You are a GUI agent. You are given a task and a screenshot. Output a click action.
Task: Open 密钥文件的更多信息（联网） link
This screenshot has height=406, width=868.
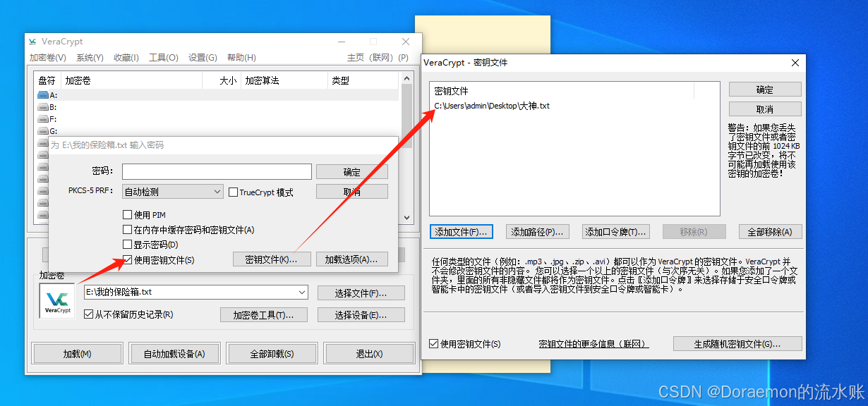click(593, 344)
